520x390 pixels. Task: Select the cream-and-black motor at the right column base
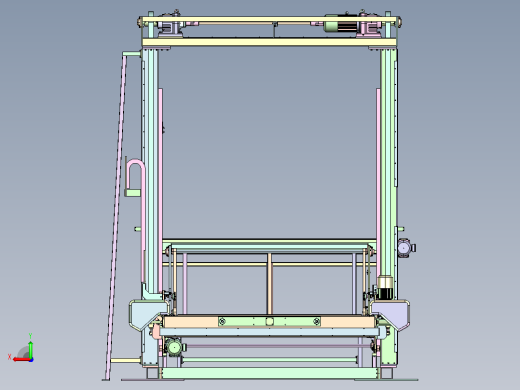point(386,287)
